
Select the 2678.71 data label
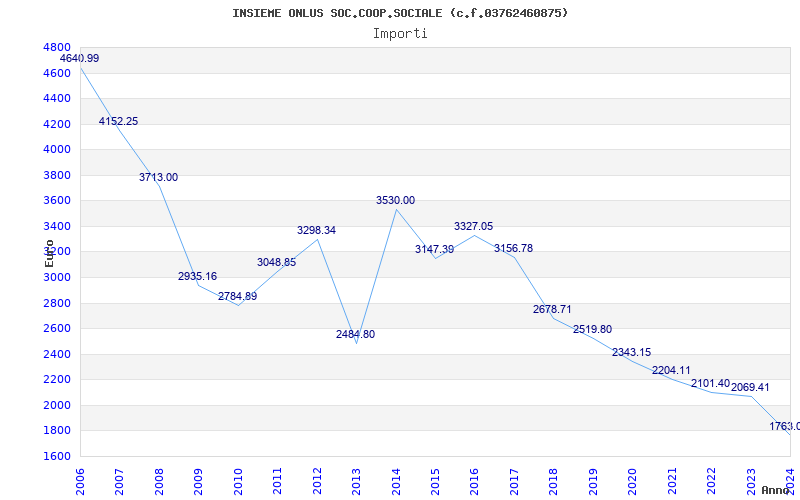tap(553, 309)
